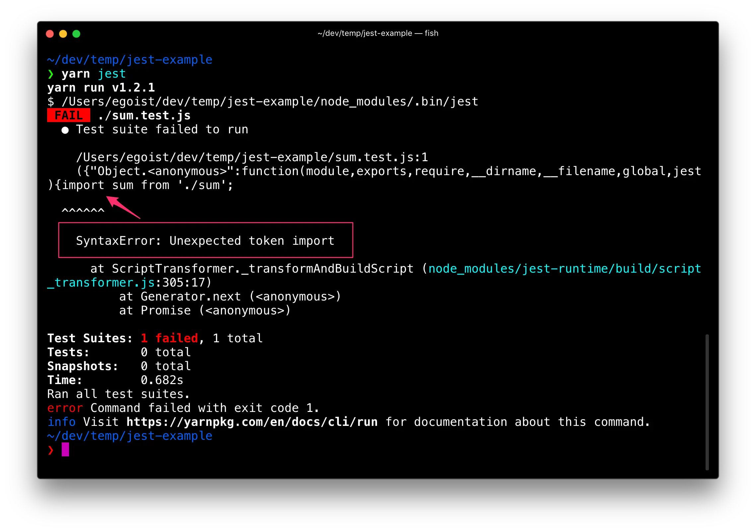Click the yellow minimize window button
Viewport: 756px width, 532px height.
coord(63,34)
